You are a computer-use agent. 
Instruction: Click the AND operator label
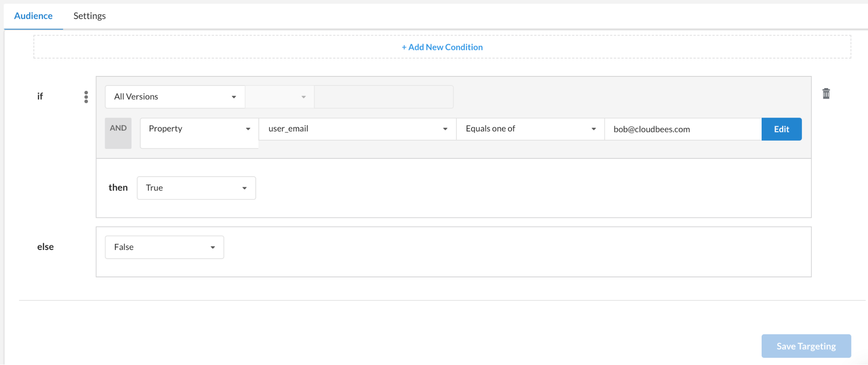(x=118, y=133)
